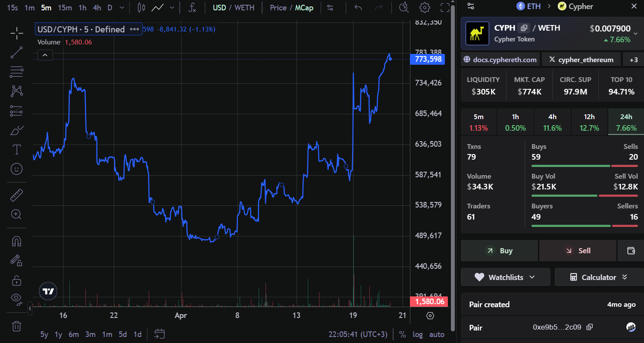Select the brush drawing tool
The width and height of the screenshot is (644, 343).
[17, 130]
